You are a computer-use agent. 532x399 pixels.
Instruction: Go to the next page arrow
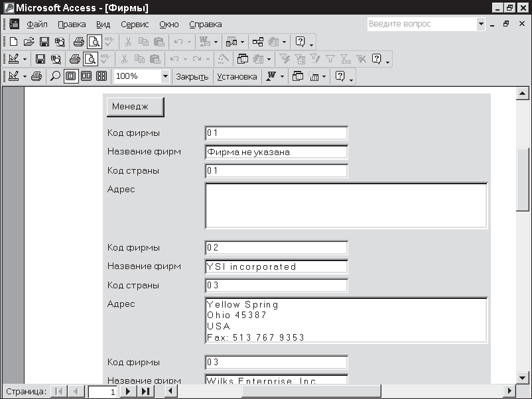[x=128, y=392]
